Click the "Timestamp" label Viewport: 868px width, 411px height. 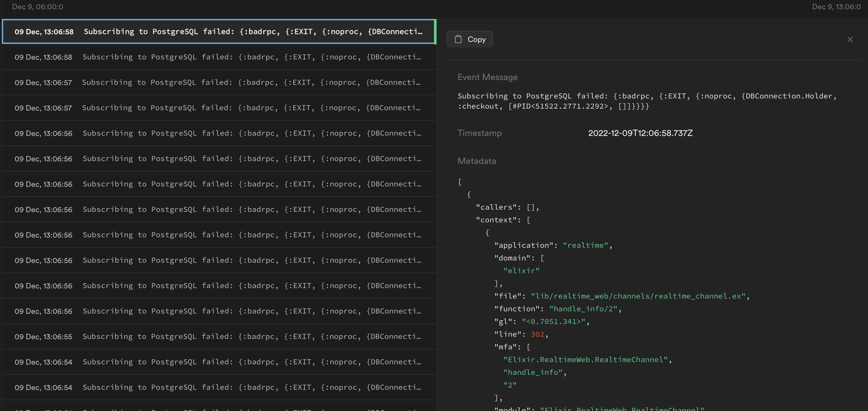click(479, 133)
